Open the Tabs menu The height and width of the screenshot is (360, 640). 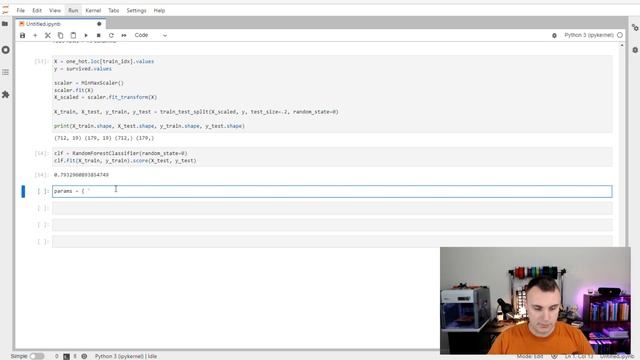(x=113, y=11)
